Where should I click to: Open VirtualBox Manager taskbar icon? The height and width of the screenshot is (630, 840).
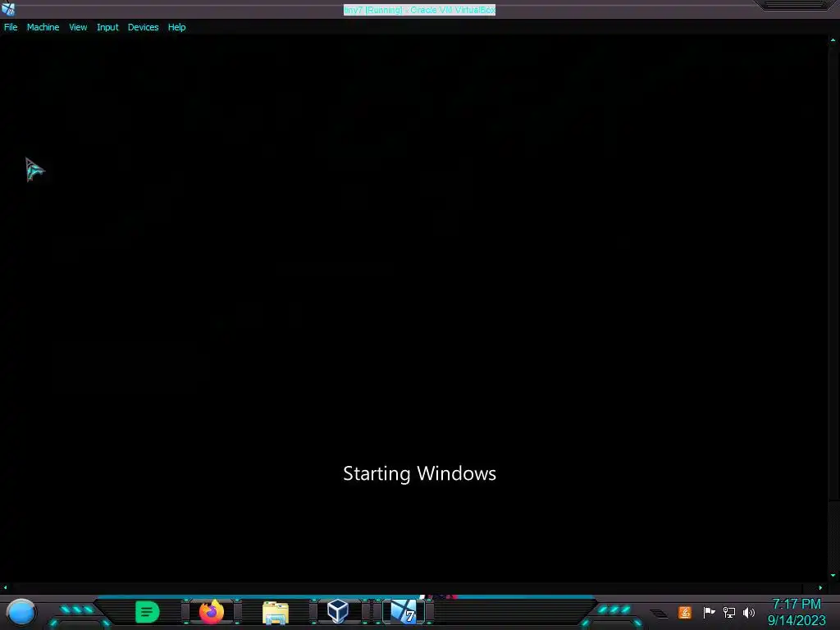(338, 611)
